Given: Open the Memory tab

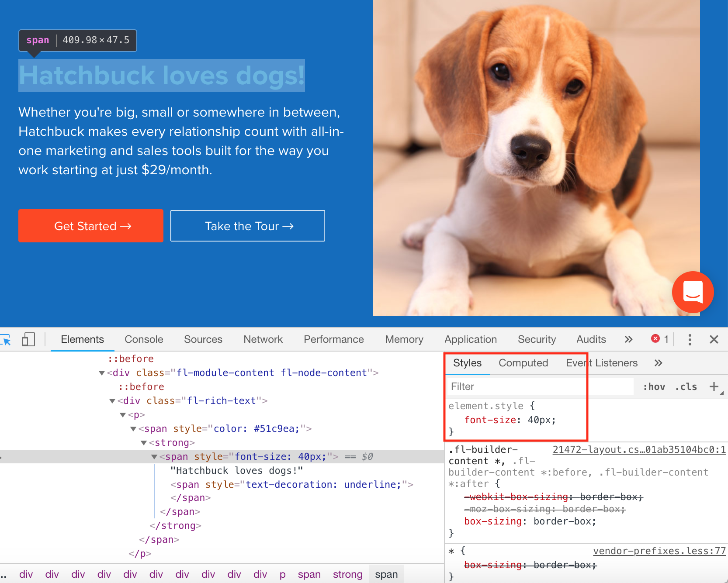Looking at the screenshot, I should (x=404, y=339).
